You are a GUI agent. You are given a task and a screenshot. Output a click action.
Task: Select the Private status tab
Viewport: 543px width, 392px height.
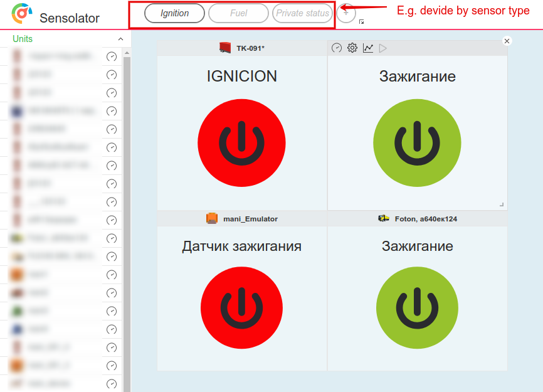click(x=302, y=13)
